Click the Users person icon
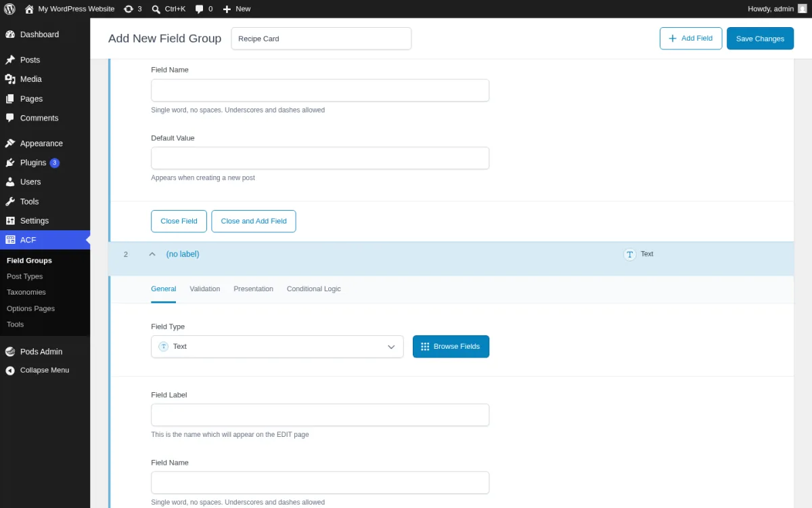 [10, 182]
